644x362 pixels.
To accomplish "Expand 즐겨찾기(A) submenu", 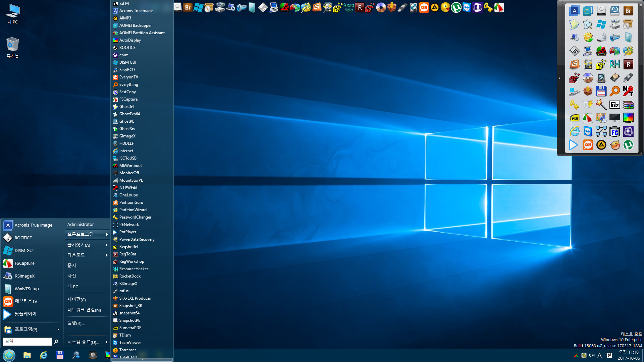I will pos(88,245).
